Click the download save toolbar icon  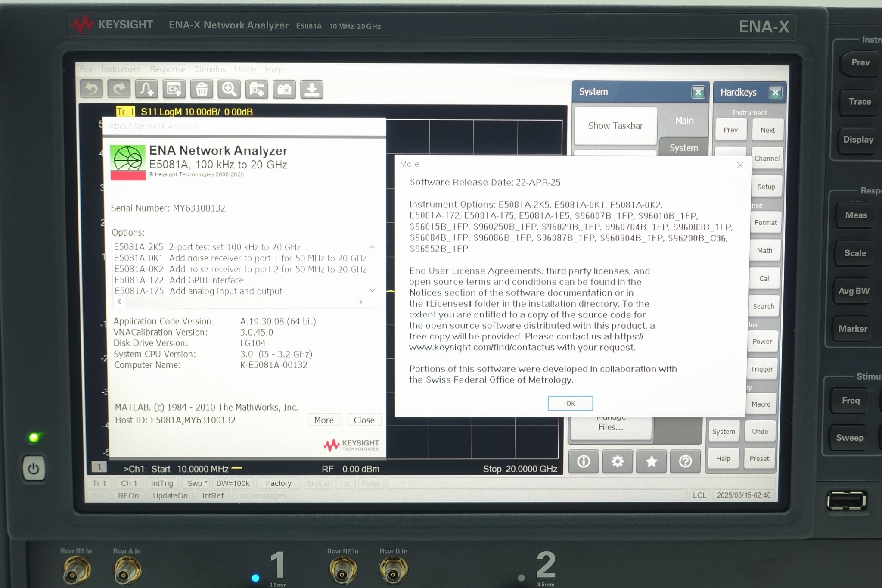[312, 89]
